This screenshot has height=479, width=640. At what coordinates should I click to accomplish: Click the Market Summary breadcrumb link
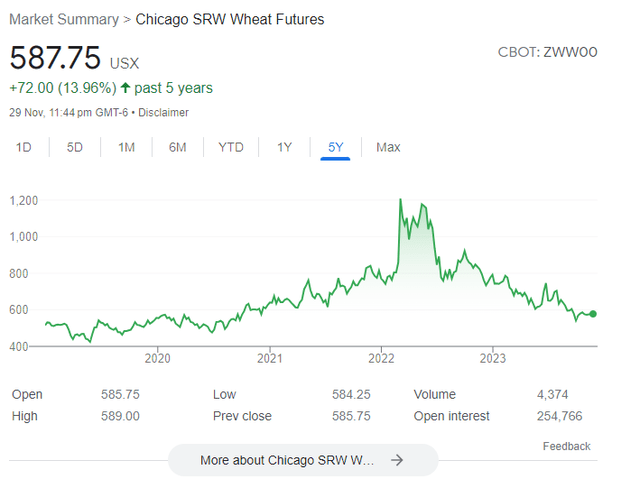tap(62, 19)
